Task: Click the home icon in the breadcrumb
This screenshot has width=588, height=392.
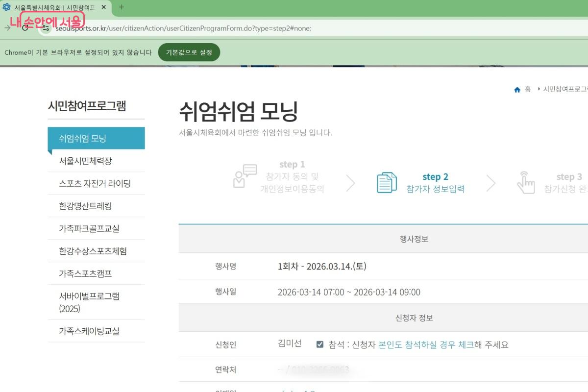Action: (x=517, y=89)
